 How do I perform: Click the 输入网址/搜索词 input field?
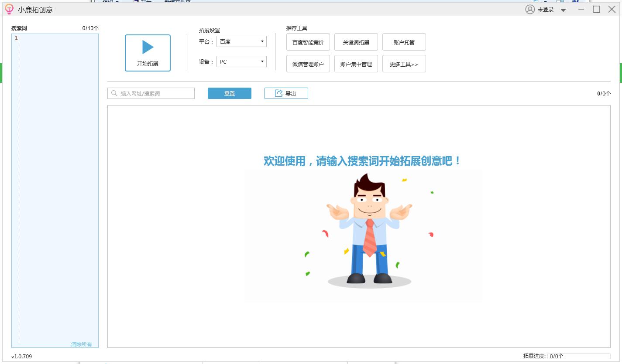pos(151,93)
